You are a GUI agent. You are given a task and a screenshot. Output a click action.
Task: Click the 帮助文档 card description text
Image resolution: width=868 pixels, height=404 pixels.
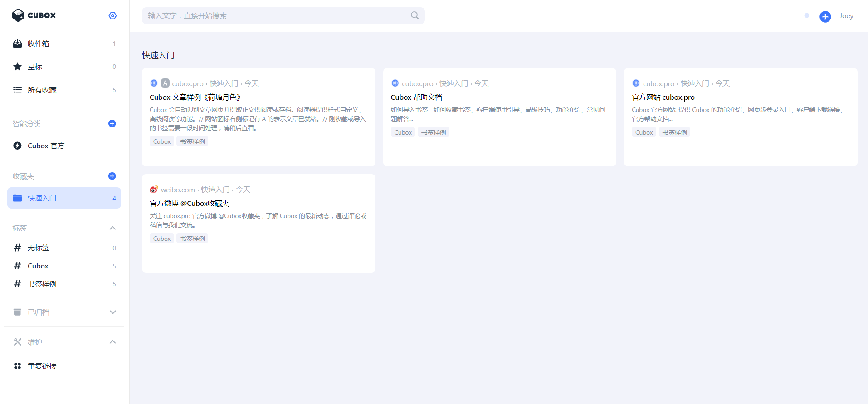(498, 114)
